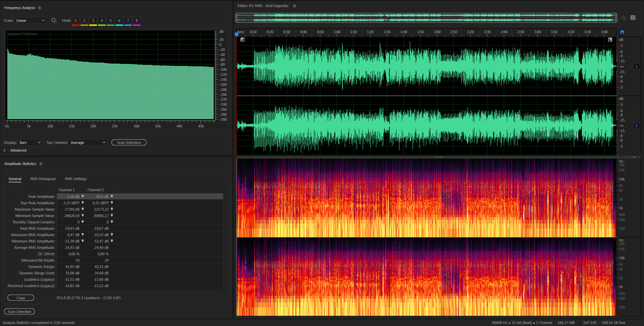This screenshot has height=326, width=644.
Task: Toggle Hold button 8 (magenta)
Action: (x=136, y=21)
